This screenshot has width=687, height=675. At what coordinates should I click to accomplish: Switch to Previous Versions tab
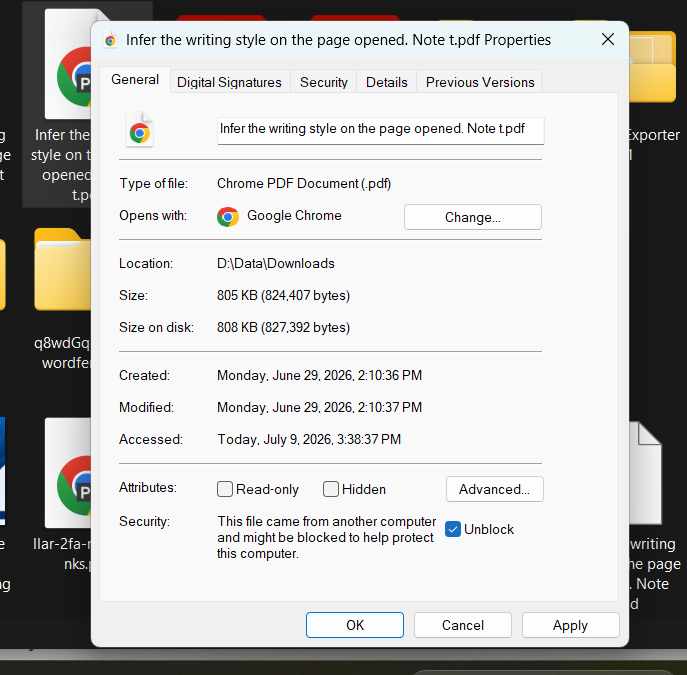pos(480,82)
